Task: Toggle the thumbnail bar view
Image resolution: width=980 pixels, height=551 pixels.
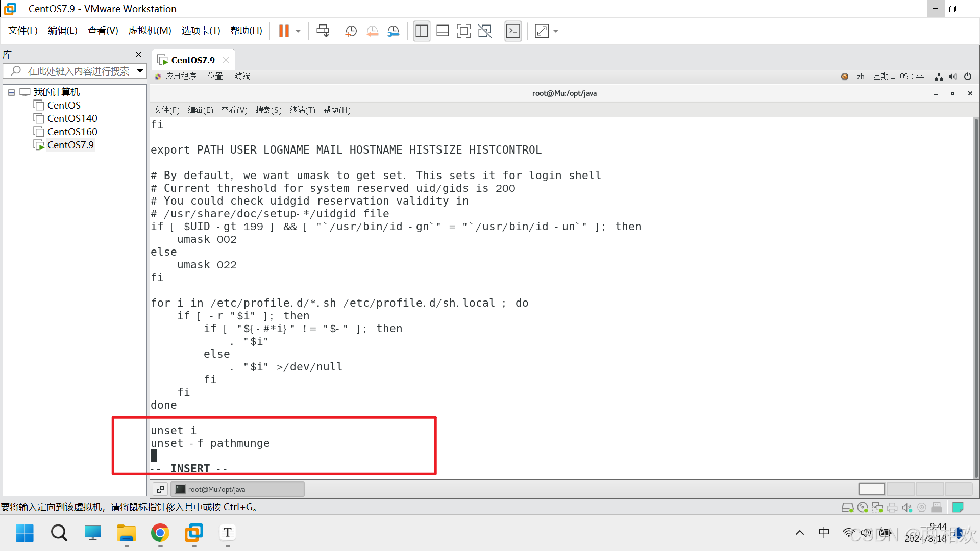Action: [443, 31]
